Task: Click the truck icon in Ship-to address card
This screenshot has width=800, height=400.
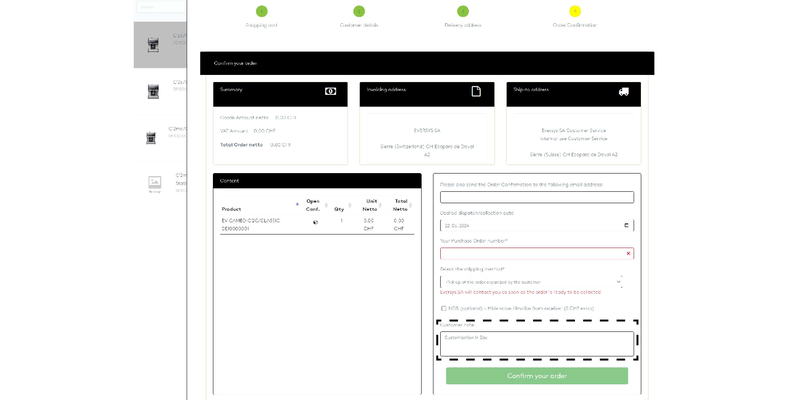Action: coord(623,91)
